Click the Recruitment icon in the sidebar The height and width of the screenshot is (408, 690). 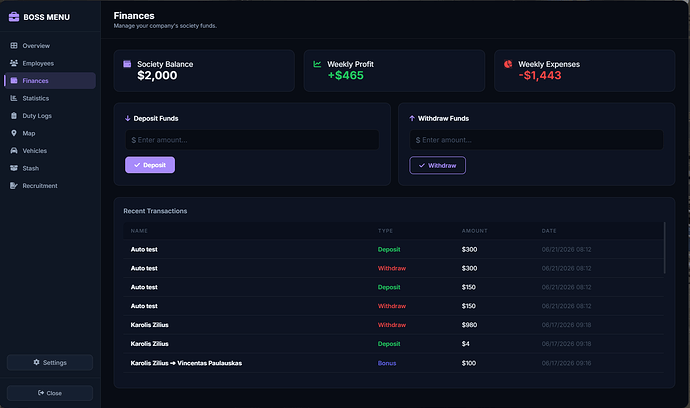click(x=14, y=186)
